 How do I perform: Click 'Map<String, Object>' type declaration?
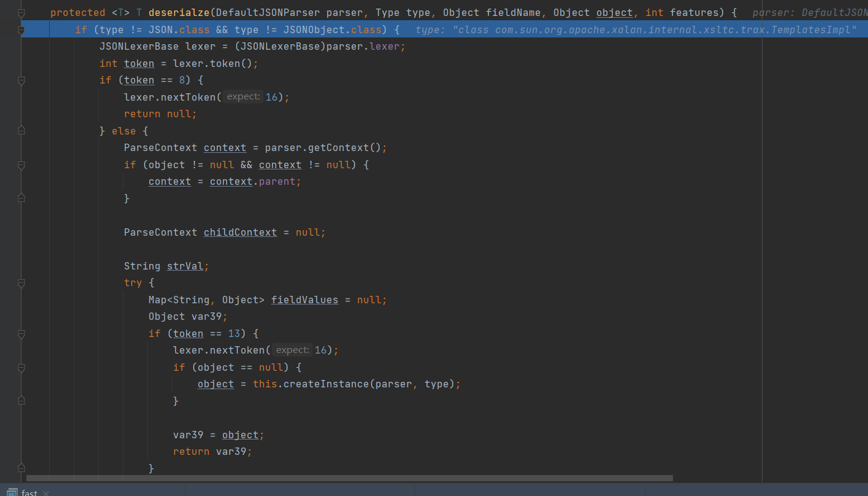(x=207, y=300)
